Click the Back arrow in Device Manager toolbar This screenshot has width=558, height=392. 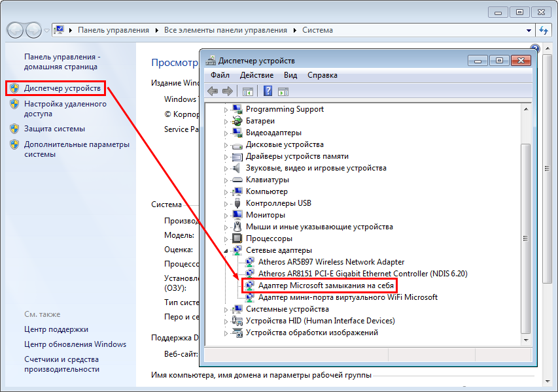[x=213, y=91]
